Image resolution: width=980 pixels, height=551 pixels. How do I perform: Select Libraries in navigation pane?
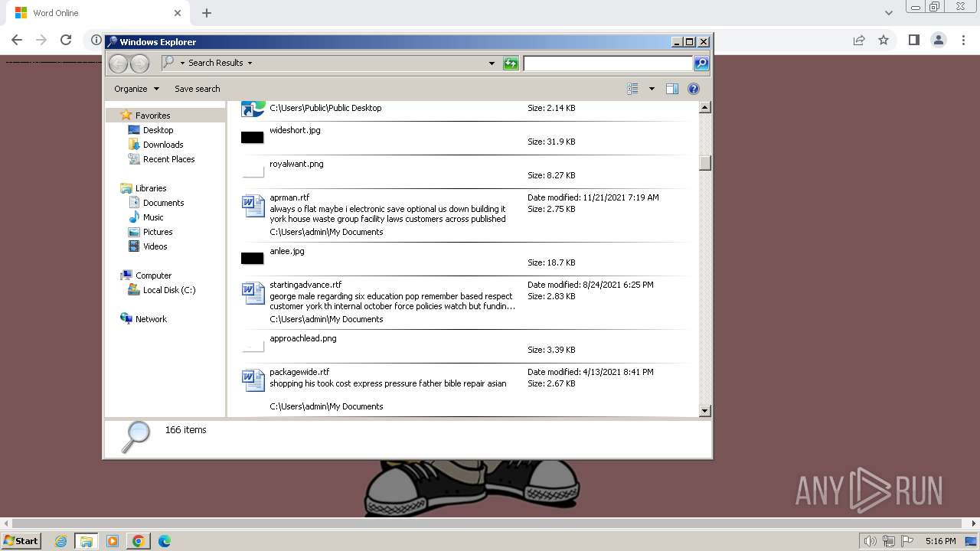151,188
